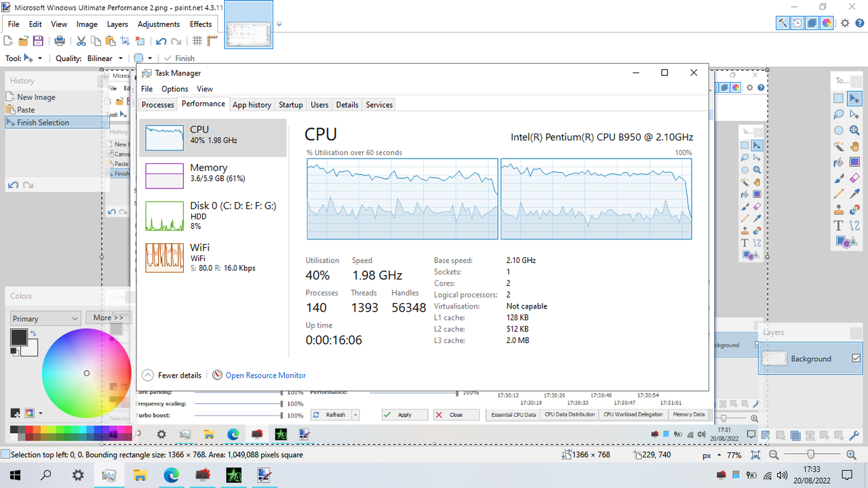Image resolution: width=868 pixels, height=488 pixels.
Task: Click the primary color swatch
Action: pos(19,337)
